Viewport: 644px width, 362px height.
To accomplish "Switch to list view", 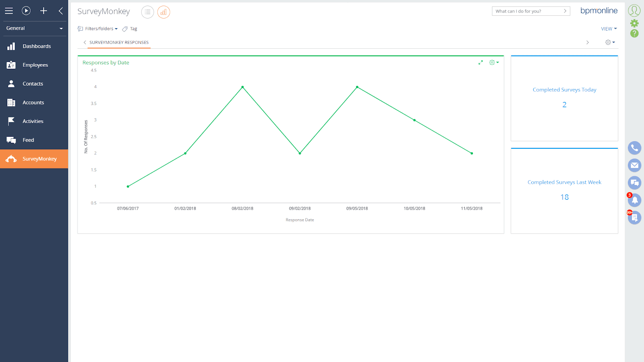I will click(148, 12).
